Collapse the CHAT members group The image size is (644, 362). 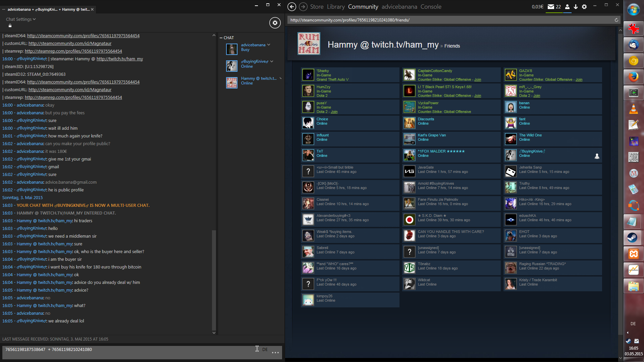(x=221, y=38)
